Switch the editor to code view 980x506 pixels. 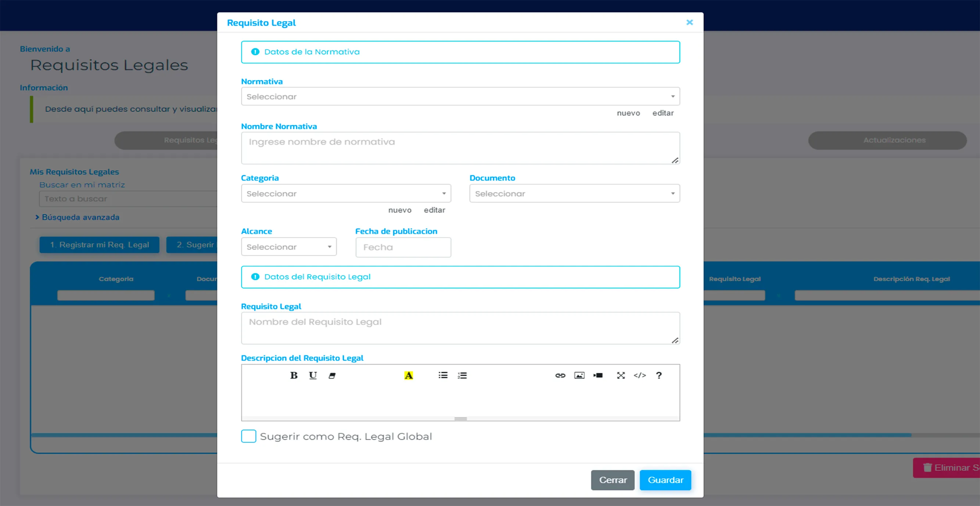(x=640, y=376)
